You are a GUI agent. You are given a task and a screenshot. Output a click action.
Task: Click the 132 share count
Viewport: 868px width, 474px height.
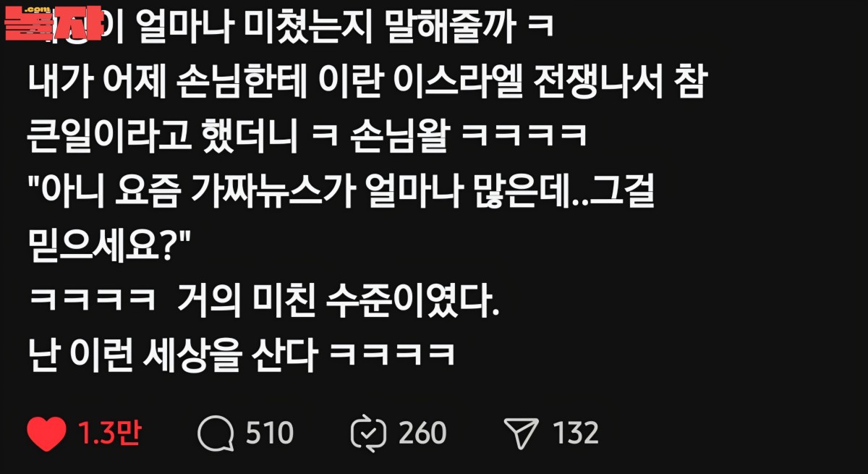click(x=576, y=433)
